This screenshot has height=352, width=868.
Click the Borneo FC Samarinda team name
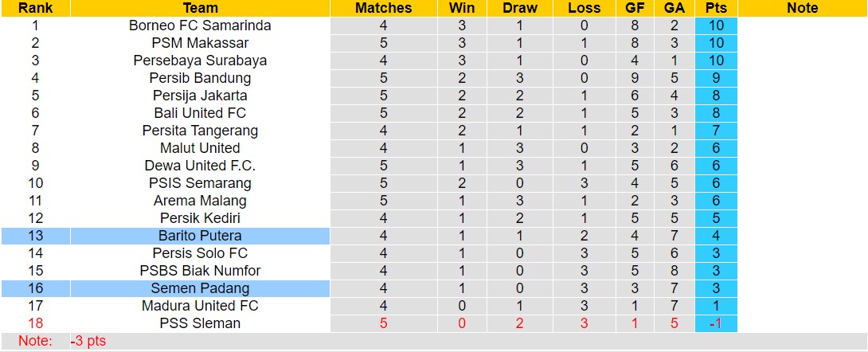point(200,25)
